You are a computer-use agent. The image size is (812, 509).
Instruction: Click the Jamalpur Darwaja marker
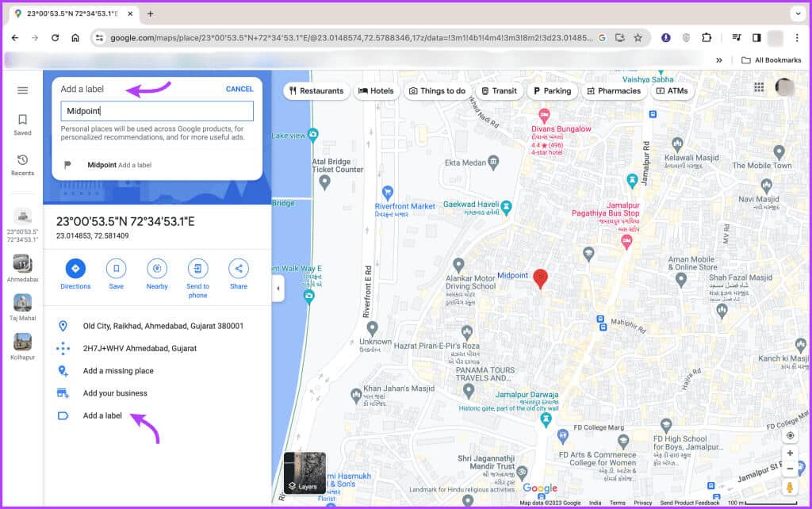click(x=546, y=420)
